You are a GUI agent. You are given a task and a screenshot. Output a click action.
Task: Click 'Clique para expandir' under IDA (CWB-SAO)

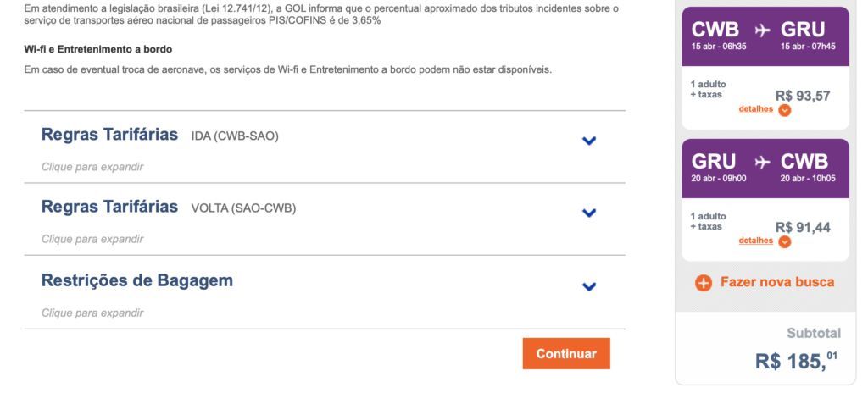pos(92,167)
